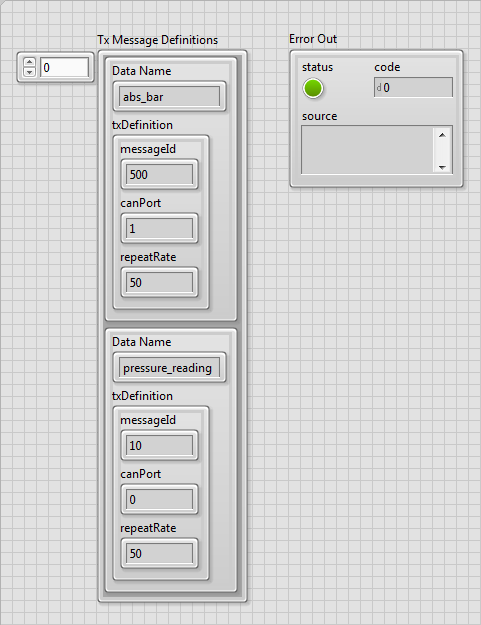Click the abs_bar Data Name field
This screenshot has width=481, height=625.
pyautogui.click(x=169, y=96)
